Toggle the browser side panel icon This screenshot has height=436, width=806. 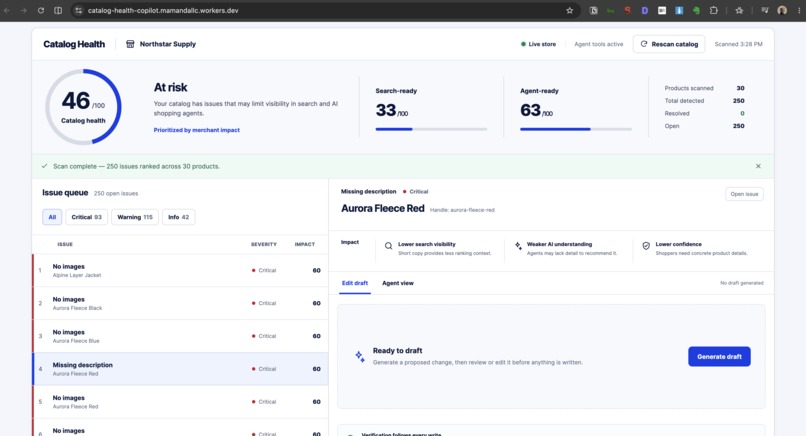(58, 10)
